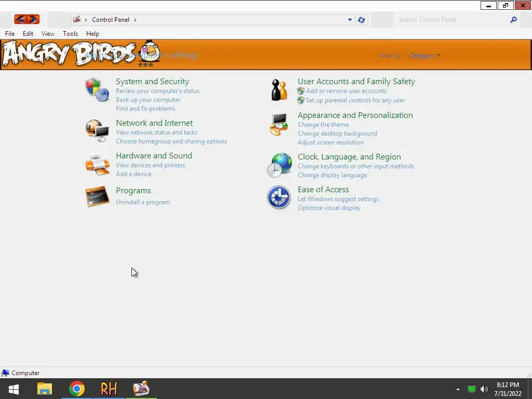This screenshot has height=399, width=532.
Task: Open the Network and Internet globe icon
Action: pyautogui.click(x=97, y=130)
